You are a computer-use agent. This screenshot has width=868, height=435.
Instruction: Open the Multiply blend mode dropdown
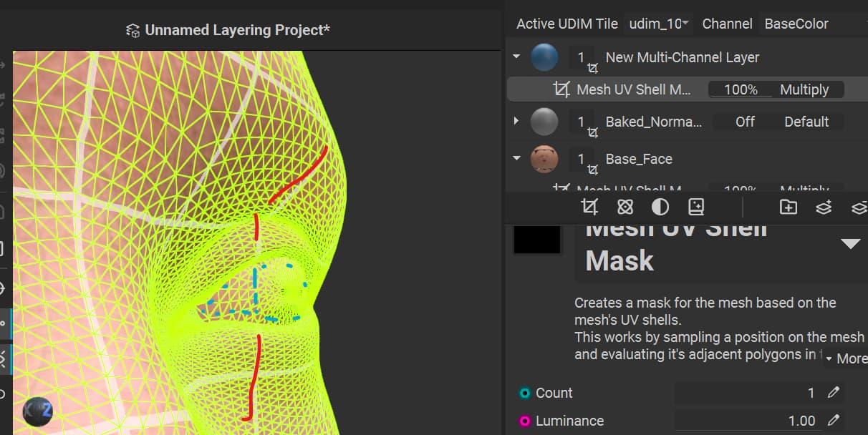[804, 89]
